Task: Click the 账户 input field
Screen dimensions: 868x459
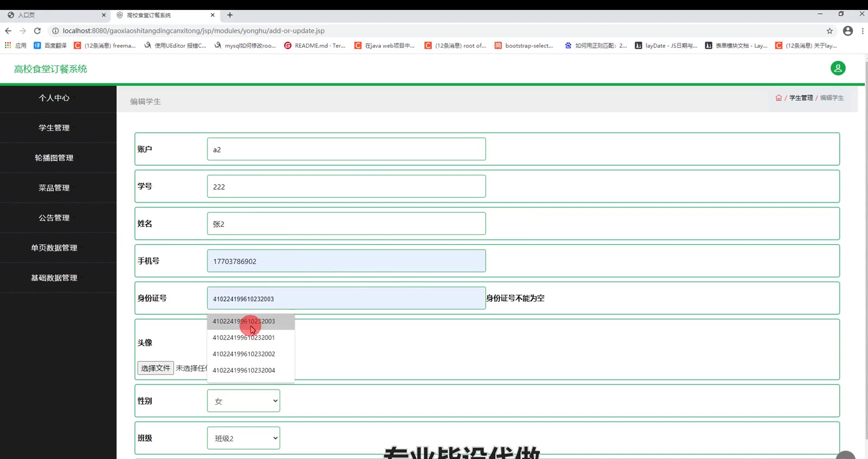Action: click(346, 149)
